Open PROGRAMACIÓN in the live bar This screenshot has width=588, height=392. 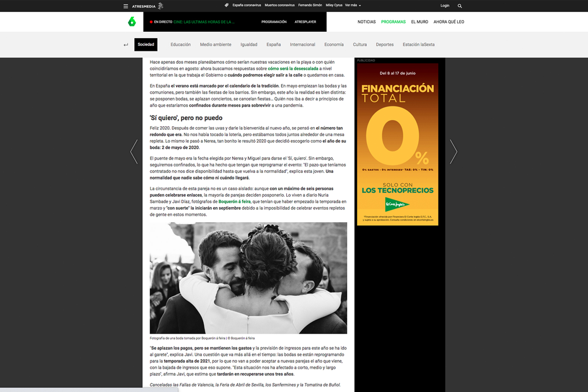coord(274,22)
